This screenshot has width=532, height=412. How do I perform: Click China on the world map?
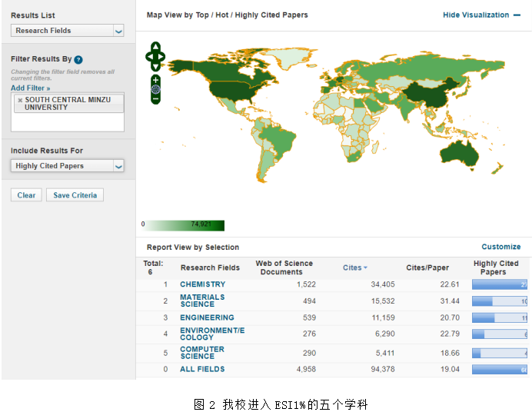tap(428, 95)
